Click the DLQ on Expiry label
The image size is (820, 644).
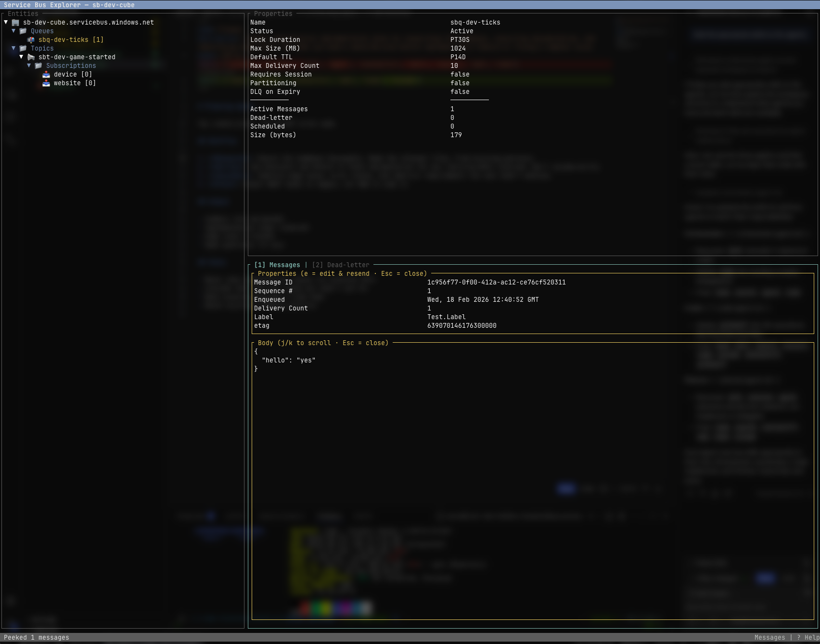[x=275, y=92]
